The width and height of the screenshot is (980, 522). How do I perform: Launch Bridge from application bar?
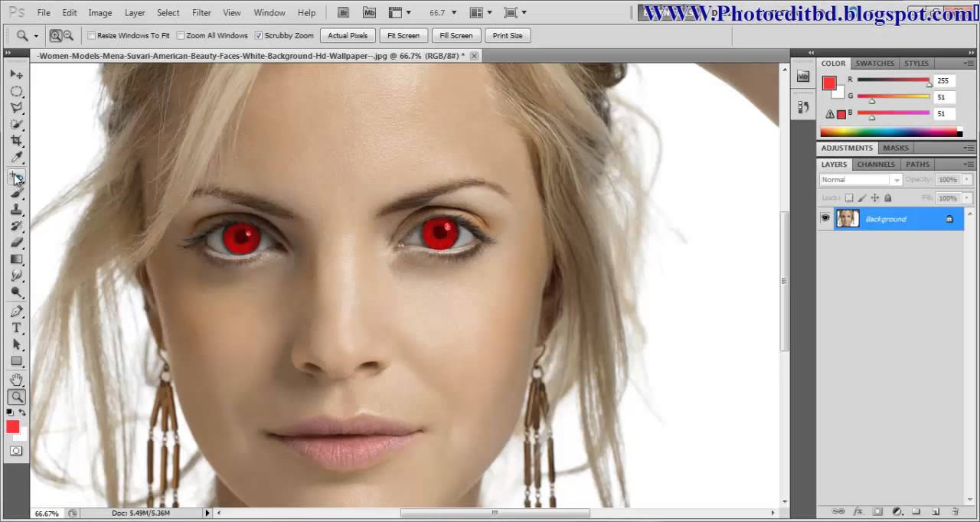344,12
